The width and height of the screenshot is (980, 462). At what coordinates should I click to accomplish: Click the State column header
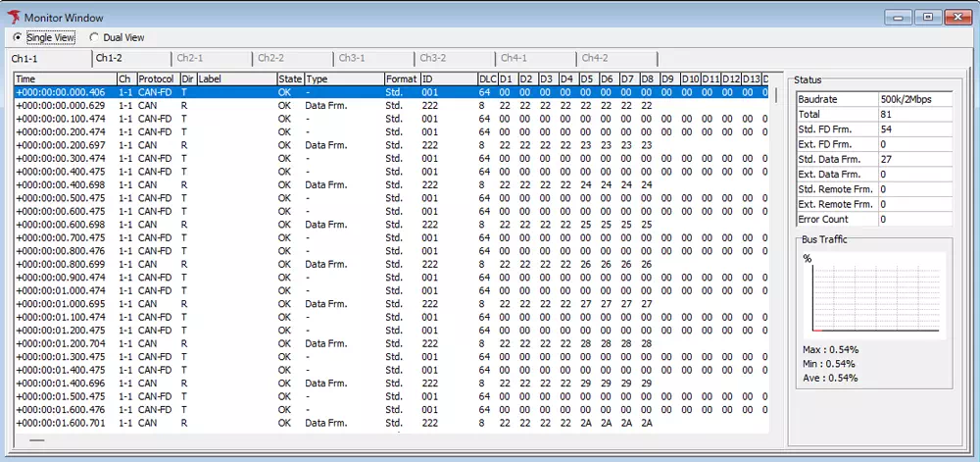(289, 78)
